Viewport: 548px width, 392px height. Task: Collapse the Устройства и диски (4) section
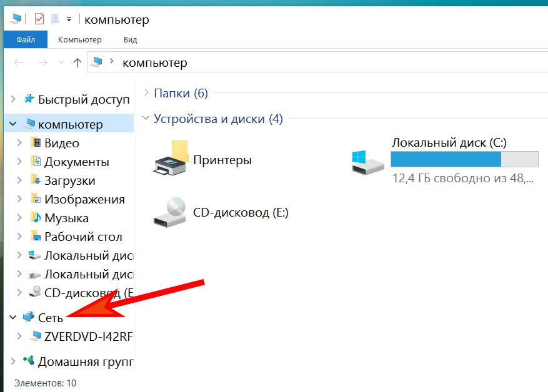144,119
